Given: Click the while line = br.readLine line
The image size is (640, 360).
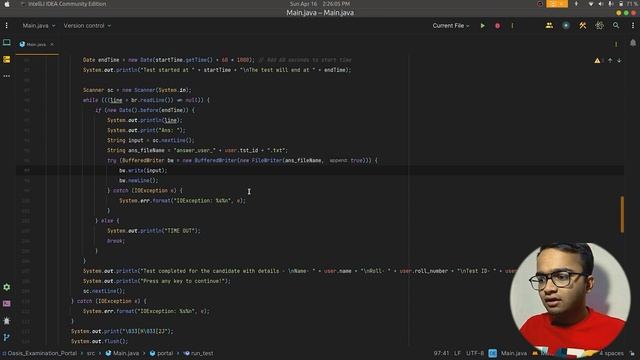Looking at the screenshot, I should point(146,100).
